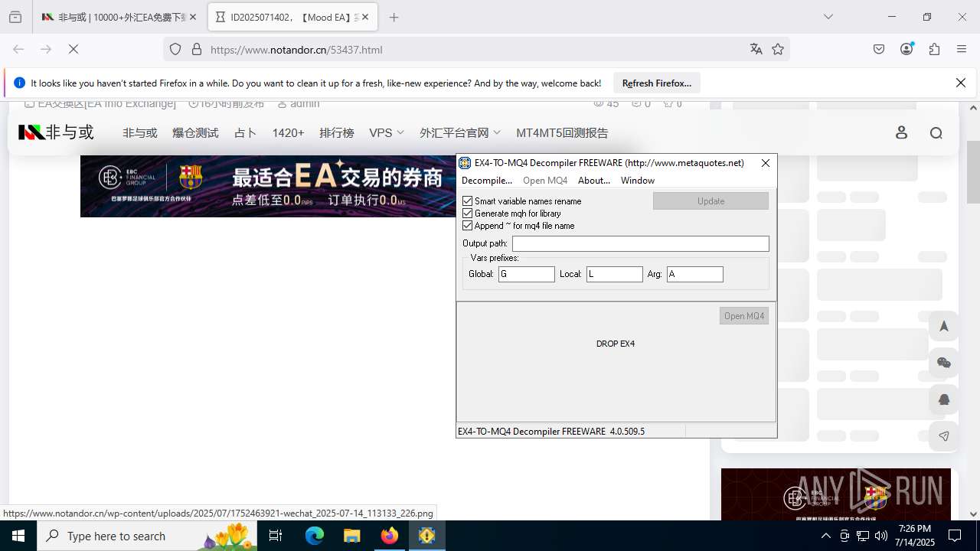Open the Pocket save icon

[879, 49]
